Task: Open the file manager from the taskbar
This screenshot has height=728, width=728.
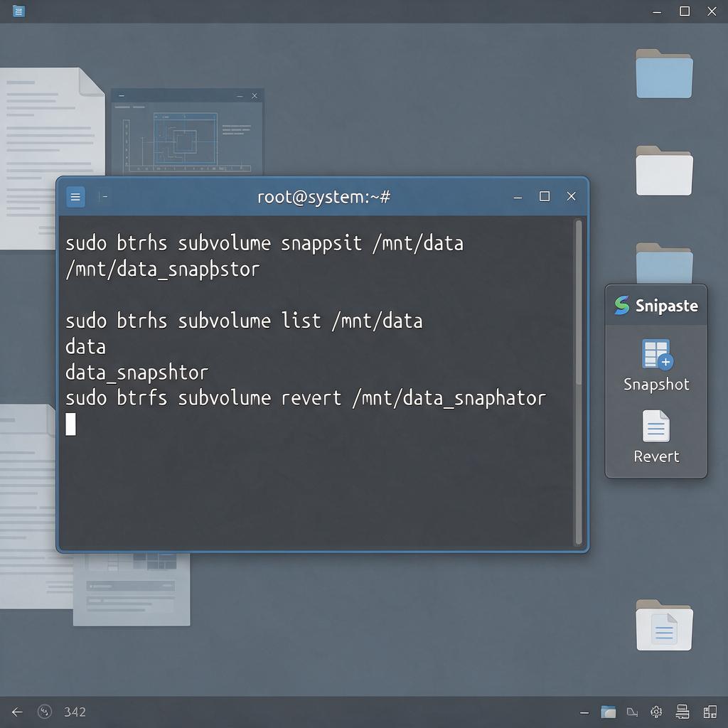Action: click(609, 712)
